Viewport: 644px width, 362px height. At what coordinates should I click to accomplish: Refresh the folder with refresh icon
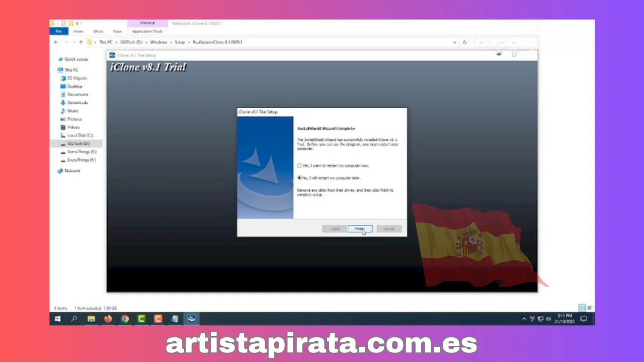(x=465, y=42)
